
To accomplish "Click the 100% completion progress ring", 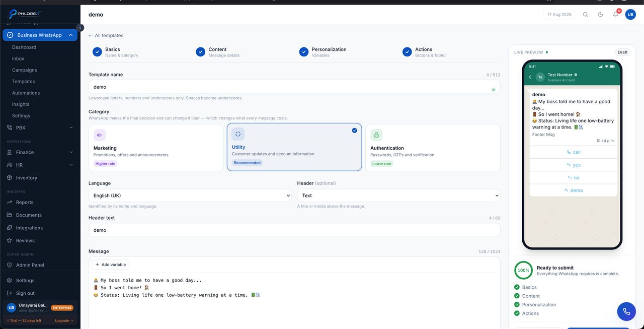I will [x=523, y=271].
